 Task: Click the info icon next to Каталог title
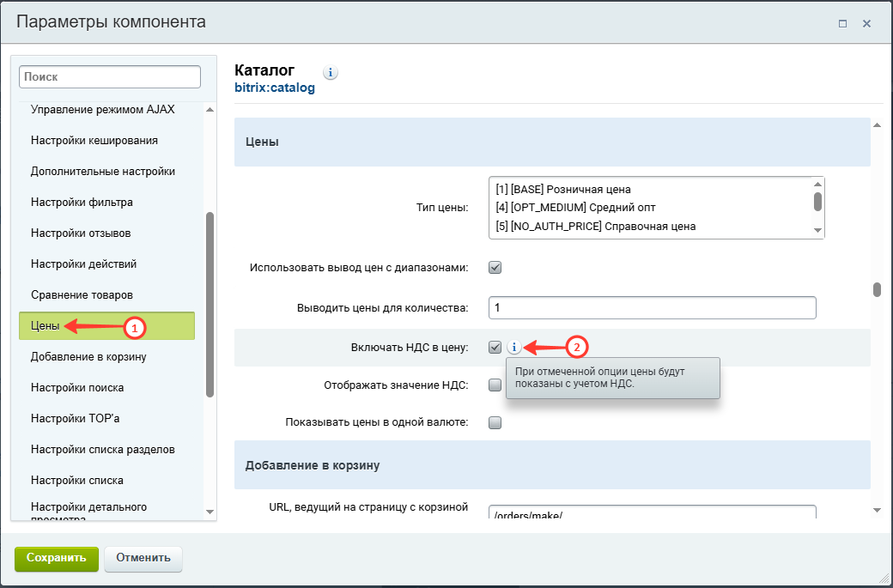pos(331,73)
